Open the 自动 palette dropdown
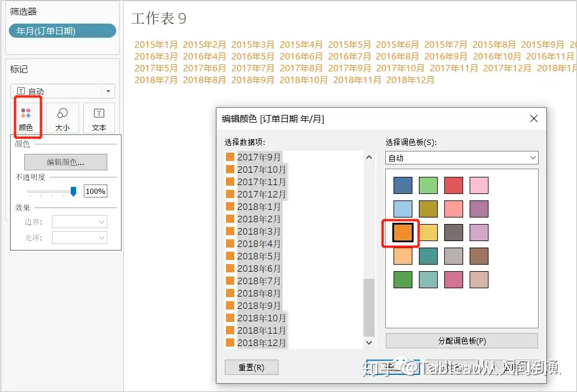The image size is (577, 392). click(461, 157)
